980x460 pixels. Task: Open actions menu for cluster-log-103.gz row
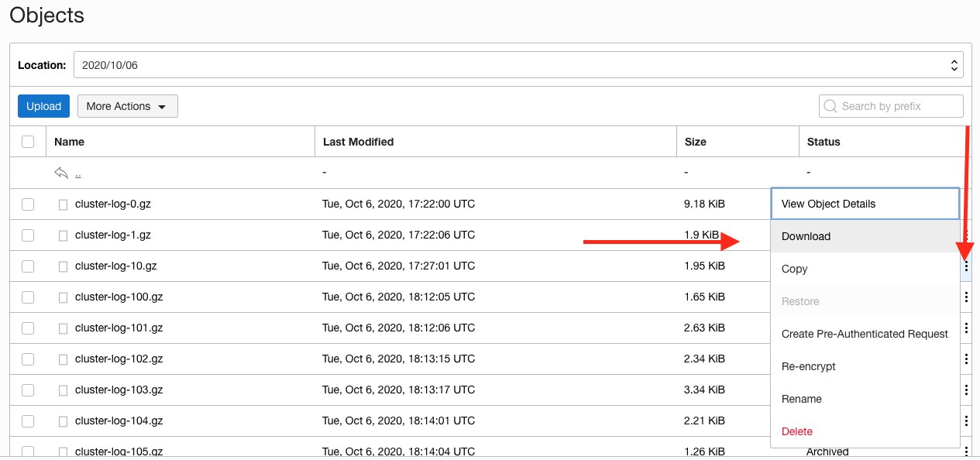pyautogui.click(x=967, y=390)
